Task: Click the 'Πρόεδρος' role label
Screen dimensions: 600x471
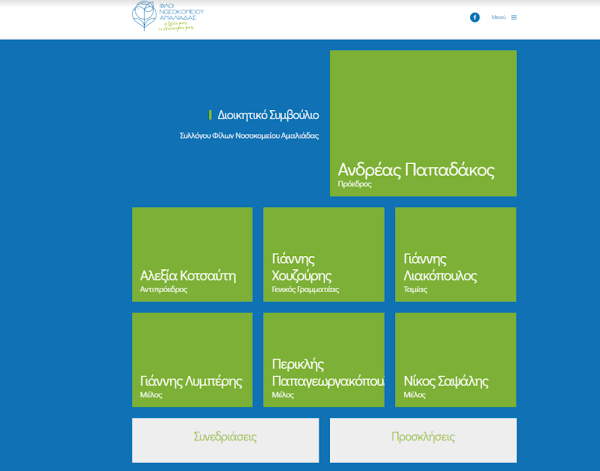Action: pyautogui.click(x=355, y=185)
